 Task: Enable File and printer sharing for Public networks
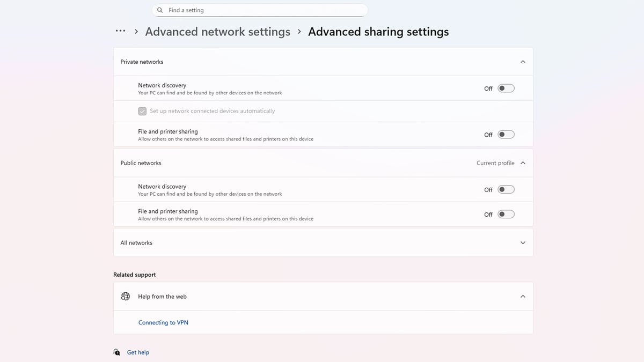click(x=506, y=215)
